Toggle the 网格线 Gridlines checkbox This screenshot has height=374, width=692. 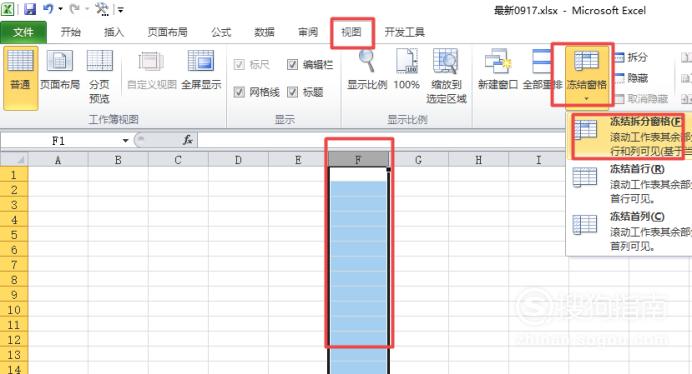pyautogui.click(x=239, y=92)
